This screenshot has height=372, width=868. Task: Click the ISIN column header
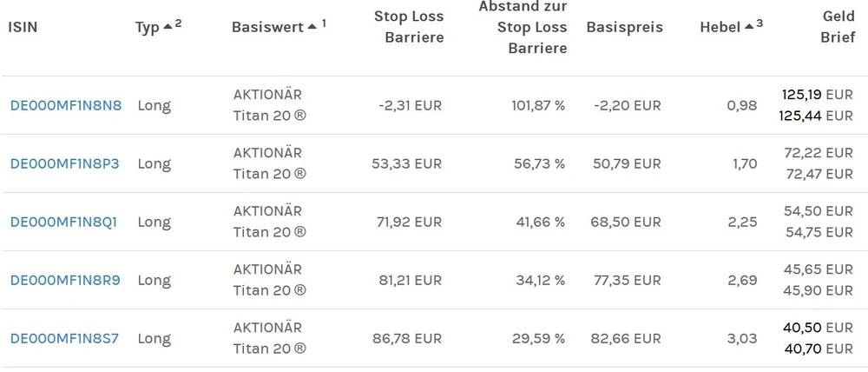pos(23,27)
